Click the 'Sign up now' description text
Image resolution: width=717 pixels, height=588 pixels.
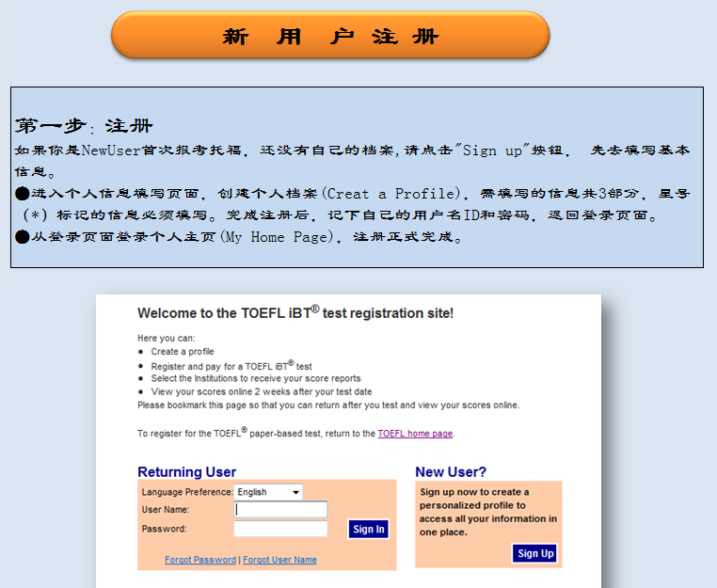[x=487, y=512]
